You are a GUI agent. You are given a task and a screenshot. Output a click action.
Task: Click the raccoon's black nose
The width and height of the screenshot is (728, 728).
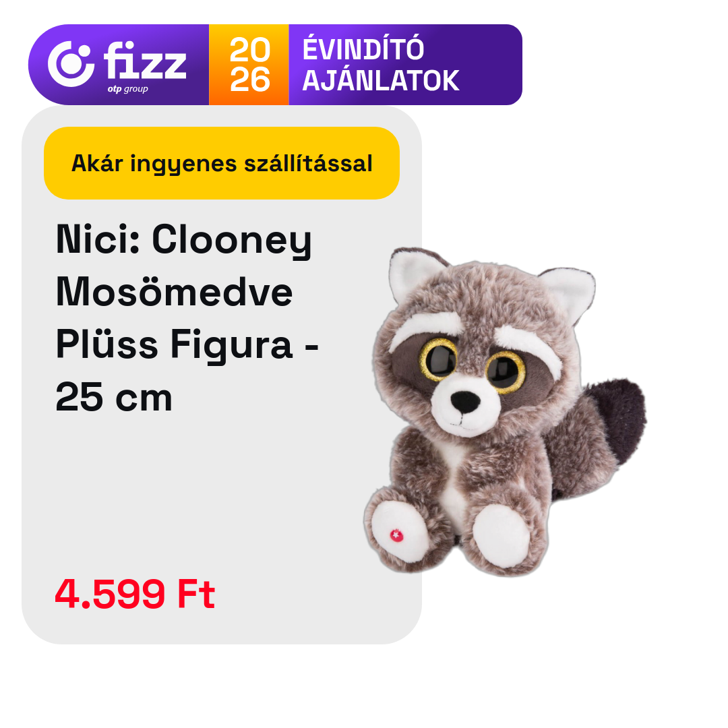tap(464, 401)
